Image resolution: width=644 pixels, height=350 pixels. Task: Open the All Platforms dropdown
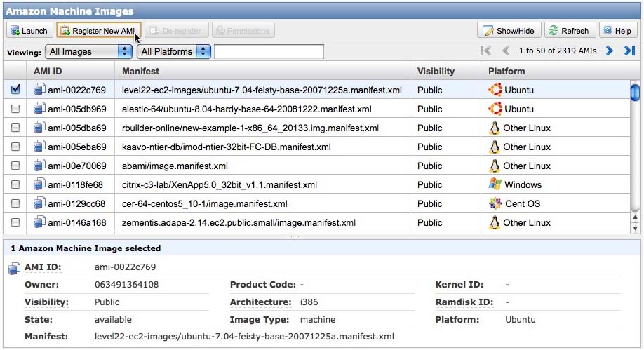click(174, 51)
